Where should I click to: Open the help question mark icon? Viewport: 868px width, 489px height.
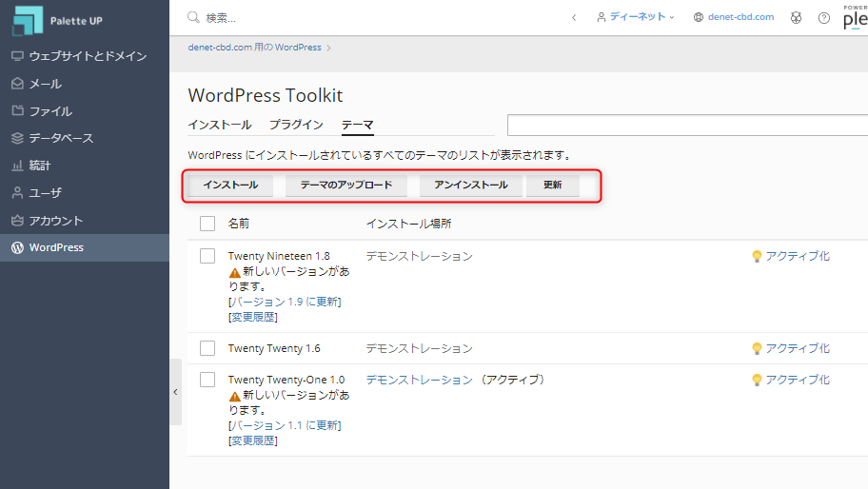824,18
